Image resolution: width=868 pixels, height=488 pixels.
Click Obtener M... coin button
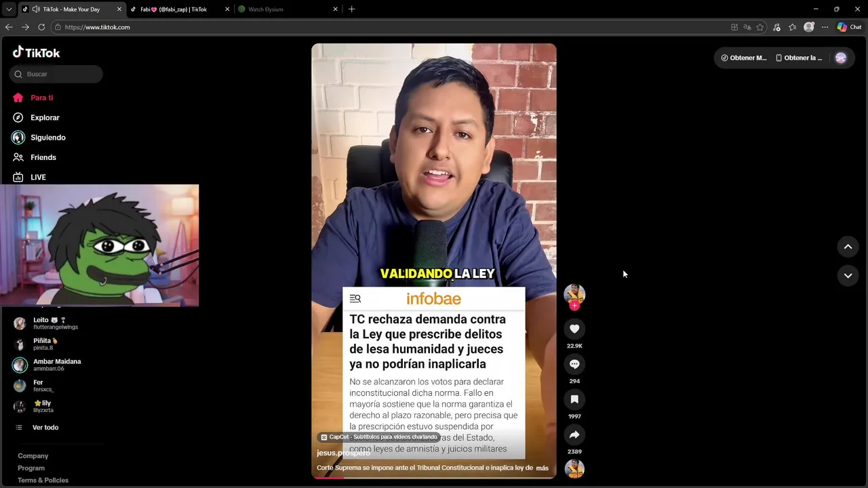click(x=744, y=58)
